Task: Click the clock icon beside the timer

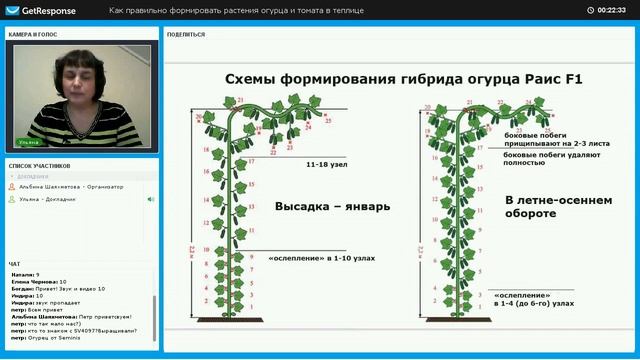Action: click(590, 10)
